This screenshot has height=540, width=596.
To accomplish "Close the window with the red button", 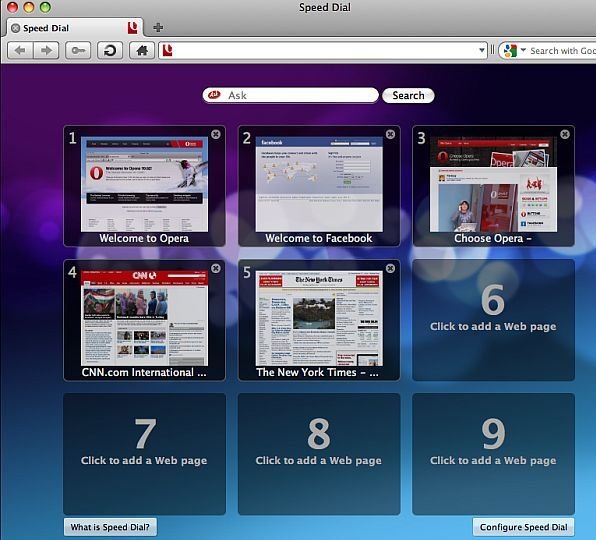I will [x=13, y=7].
